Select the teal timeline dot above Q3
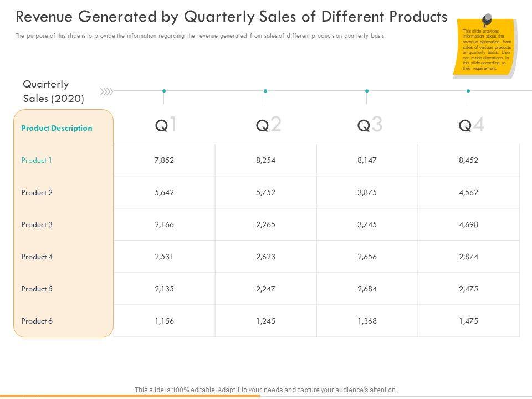The width and height of the screenshot is (532, 399). (367, 91)
